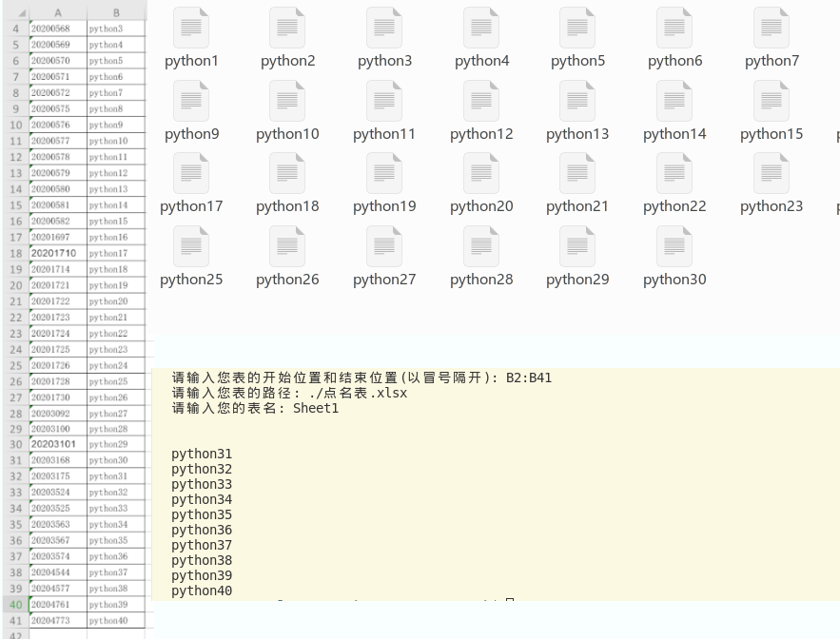Image resolution: width=840 pixels, height=639 pixels.
Task: Select the python27 file icon
Action: pos(384,247)
